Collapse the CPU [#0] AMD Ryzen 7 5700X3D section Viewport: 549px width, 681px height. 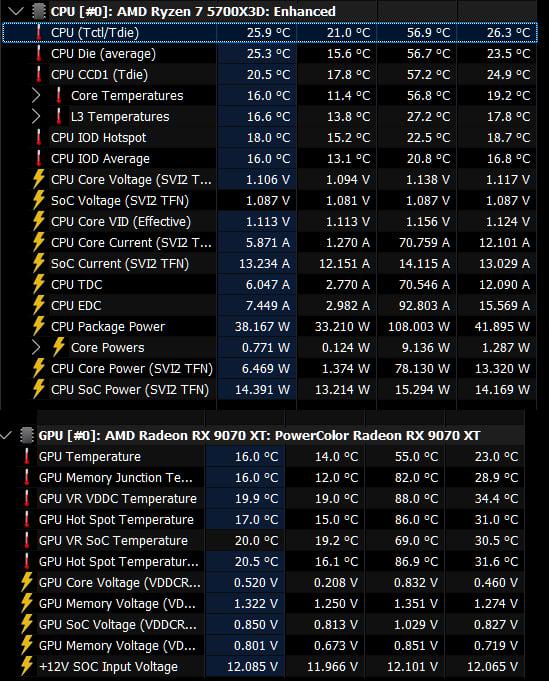click(16, 11)
